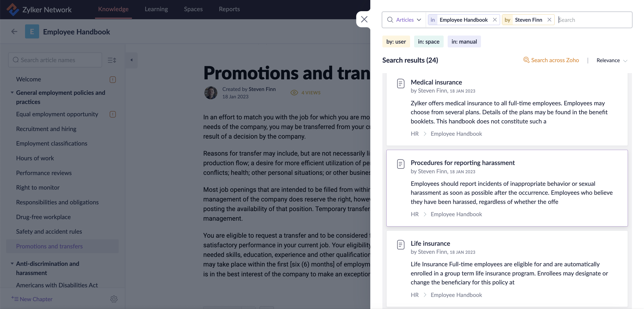This screenshot has width=644, height=309.
Task: Switch to the Learning tab
Action: pyautogui.click(x=156, y=9)
